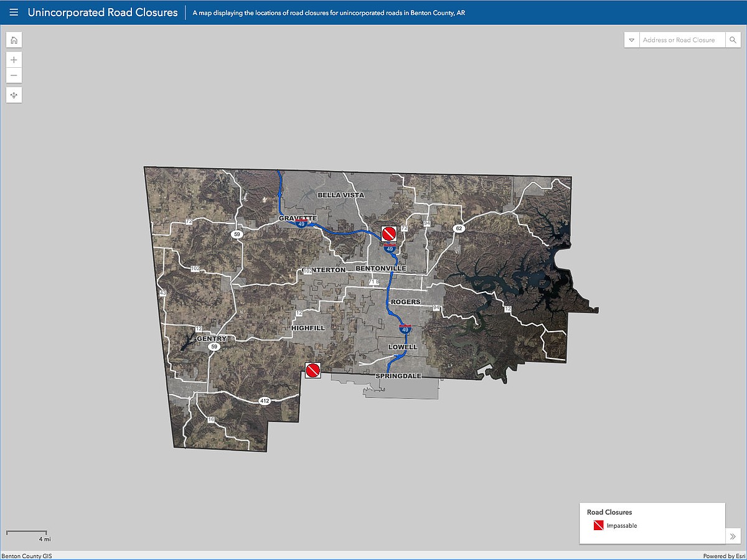
Task: Open the hamburger menu
Action: pos(14,12)
